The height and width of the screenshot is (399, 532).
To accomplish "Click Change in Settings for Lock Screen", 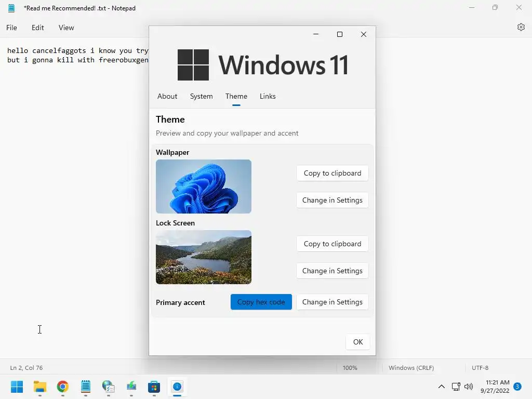I will (332, 271).
